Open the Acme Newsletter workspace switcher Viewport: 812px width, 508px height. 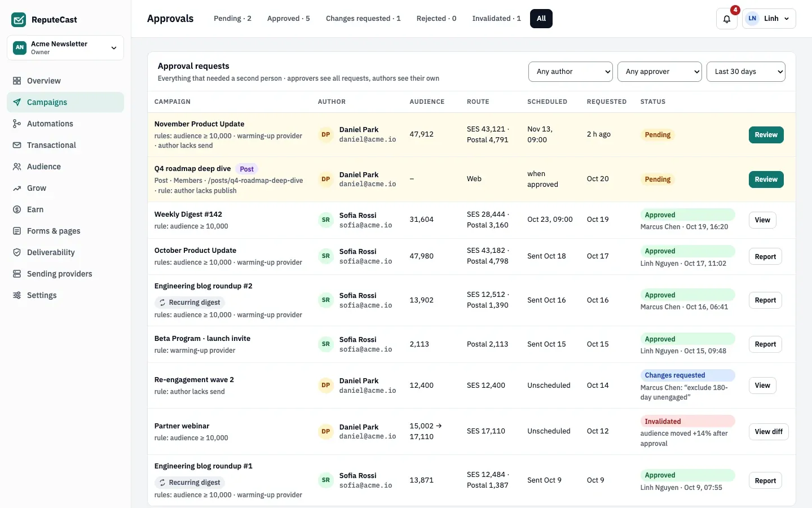point(65,47)
